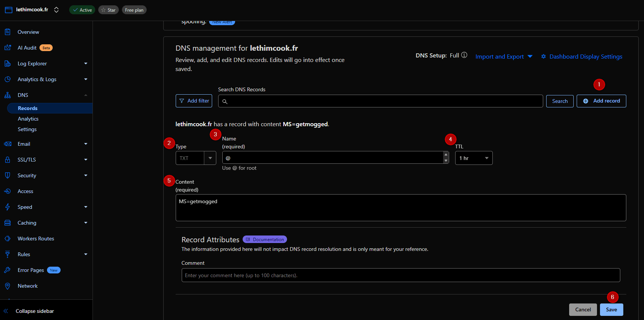Click the DNS Setup info icon
Screen dimensions: 644x320
(x=464, y=55)
